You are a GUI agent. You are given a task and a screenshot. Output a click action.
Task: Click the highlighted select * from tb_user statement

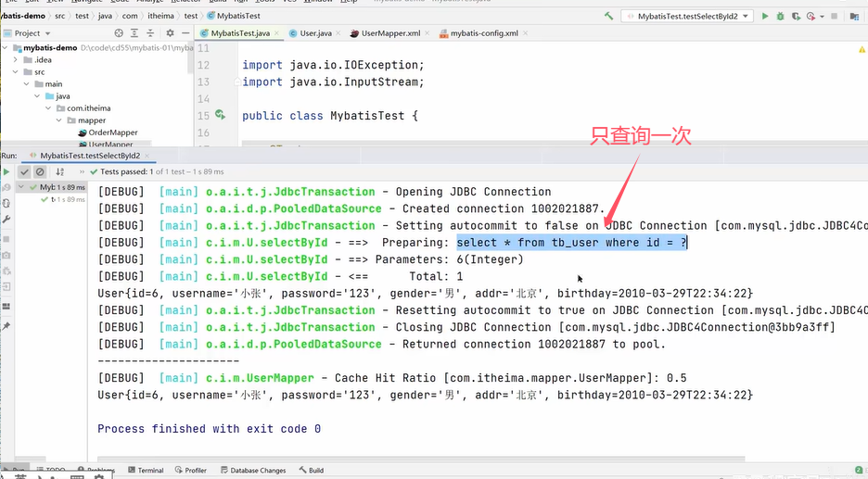coord(571,243)
